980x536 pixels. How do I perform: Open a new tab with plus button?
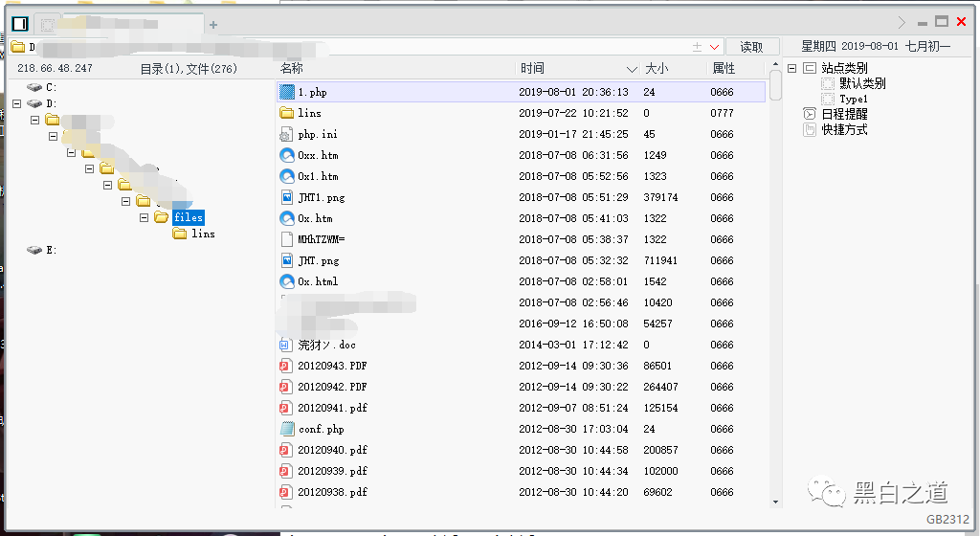(x=213, y=25)
